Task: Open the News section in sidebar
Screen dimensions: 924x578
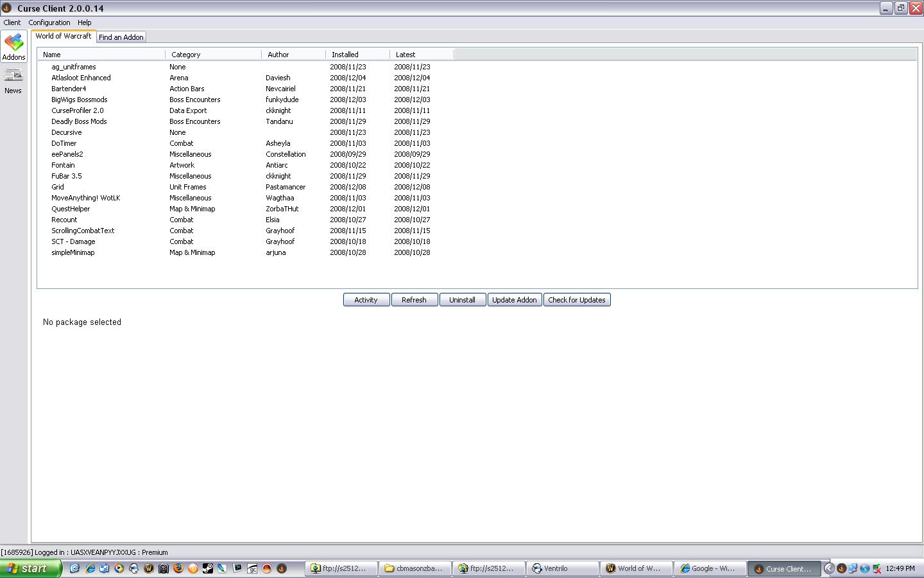Action: [13, 81]
